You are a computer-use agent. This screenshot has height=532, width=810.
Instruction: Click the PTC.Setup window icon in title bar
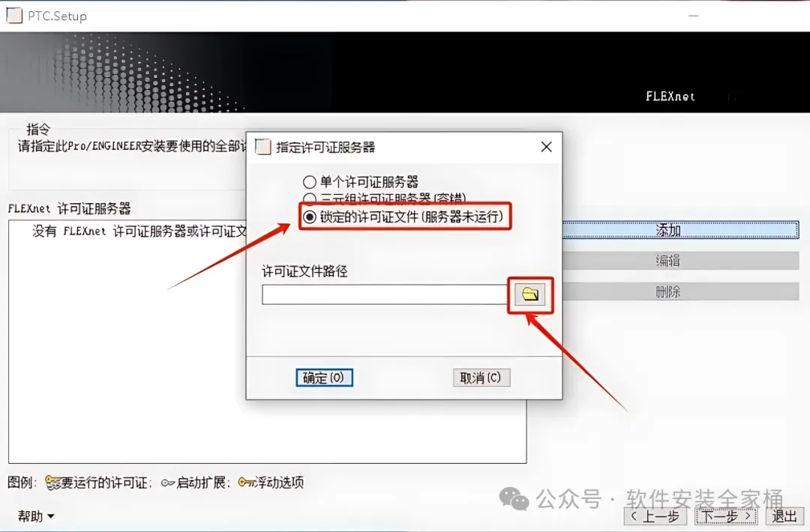14,16
